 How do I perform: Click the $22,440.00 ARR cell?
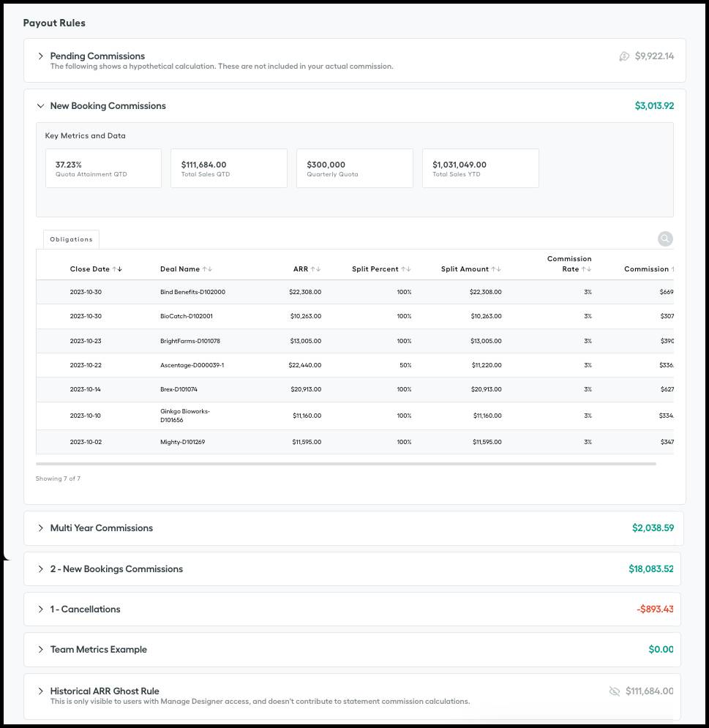tap(304, 365)
